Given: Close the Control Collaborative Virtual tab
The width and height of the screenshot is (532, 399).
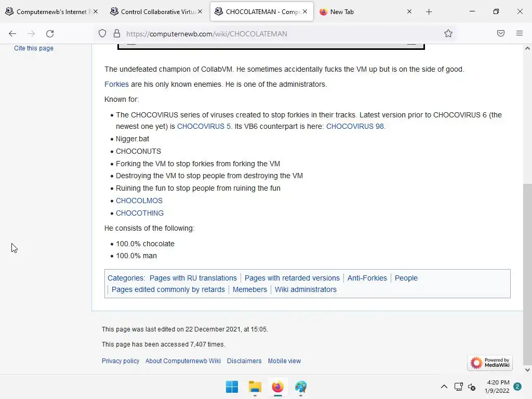Looking at the screenshot, I should click(x=200, y=11).
